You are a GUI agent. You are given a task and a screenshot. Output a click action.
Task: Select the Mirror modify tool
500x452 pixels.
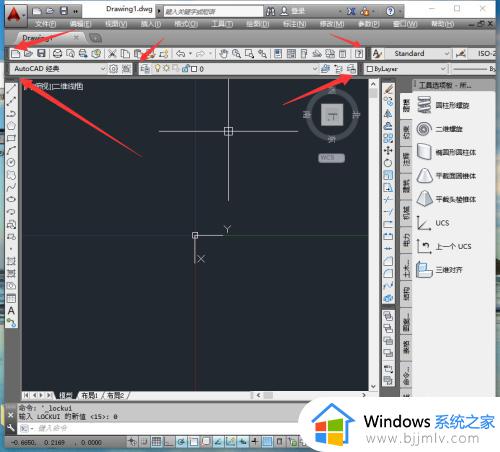[388, 114]
